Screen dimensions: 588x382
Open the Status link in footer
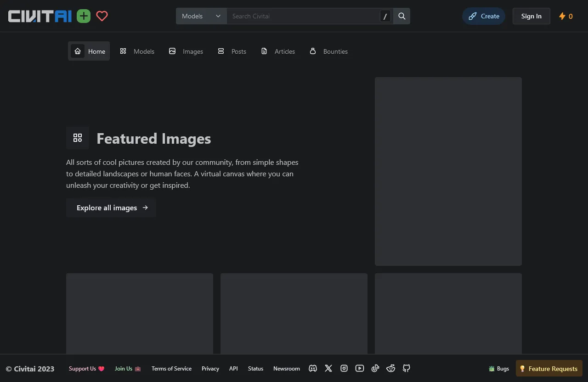point(255,368)
